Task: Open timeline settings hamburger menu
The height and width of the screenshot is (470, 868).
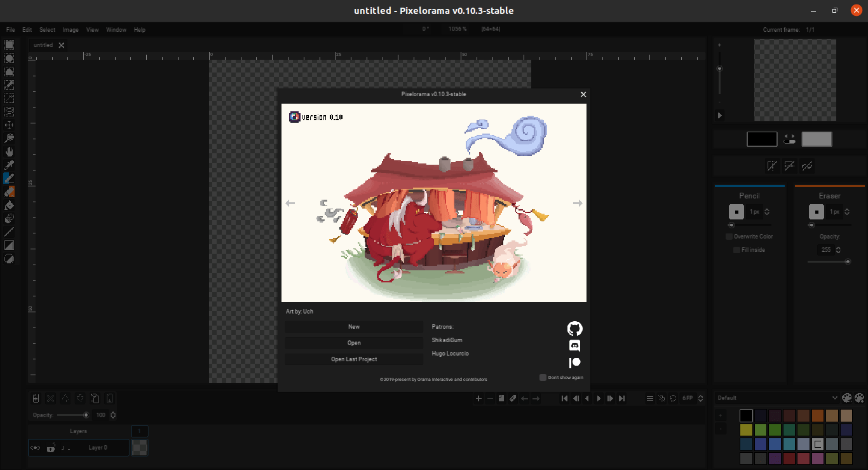Action: point(650,399)
